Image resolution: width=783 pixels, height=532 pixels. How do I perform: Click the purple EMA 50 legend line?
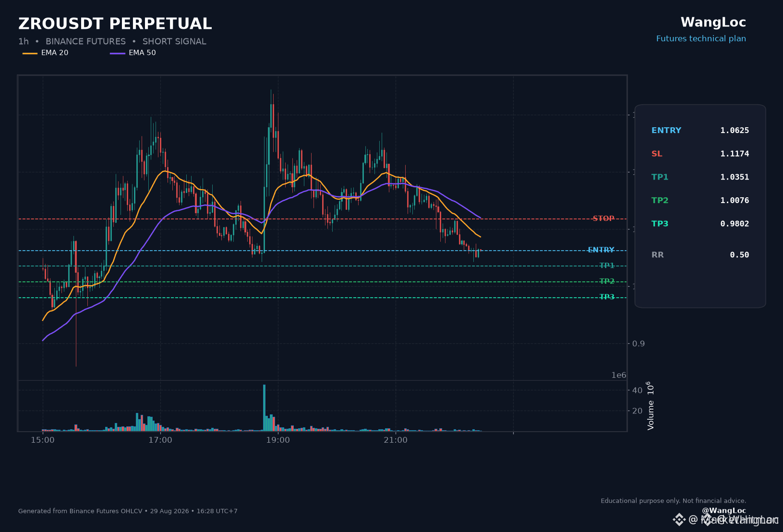click(118, 53)
